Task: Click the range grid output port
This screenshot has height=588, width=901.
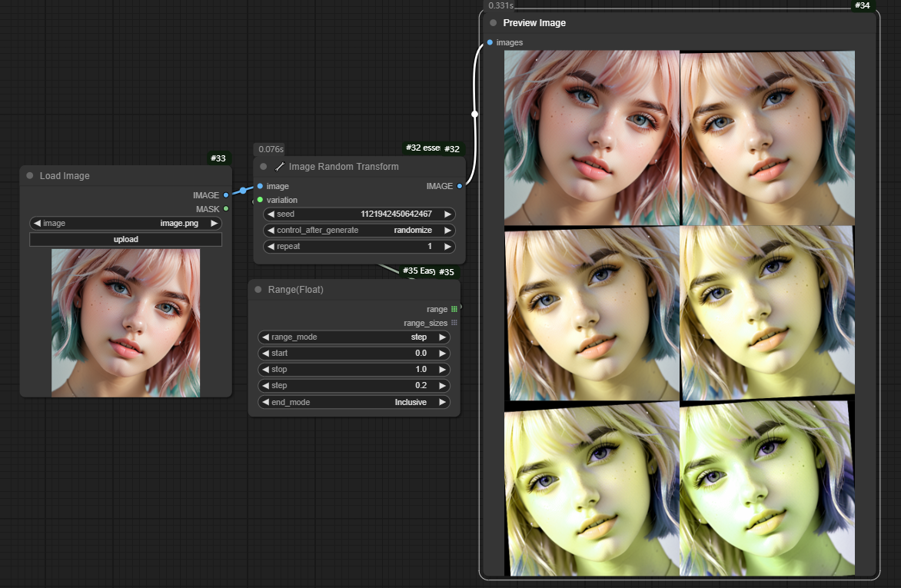Action: point(454,309)
